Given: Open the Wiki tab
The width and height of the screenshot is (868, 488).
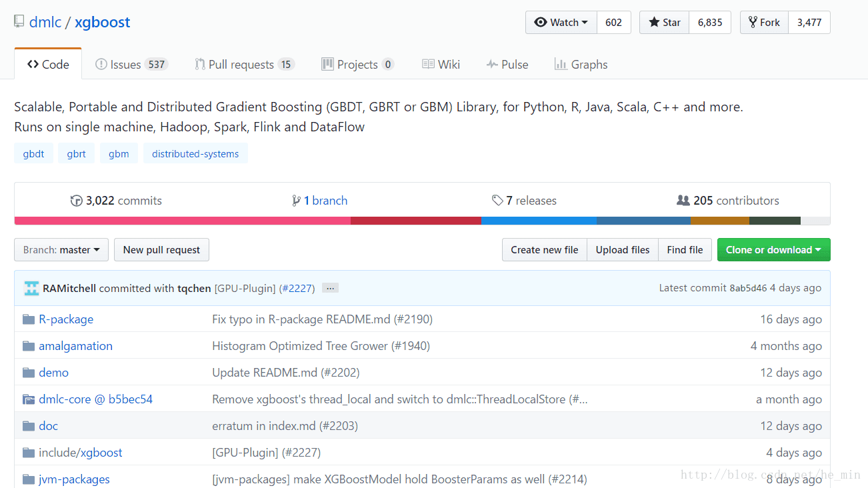Looking at the screenshot, I should point(441,65).
